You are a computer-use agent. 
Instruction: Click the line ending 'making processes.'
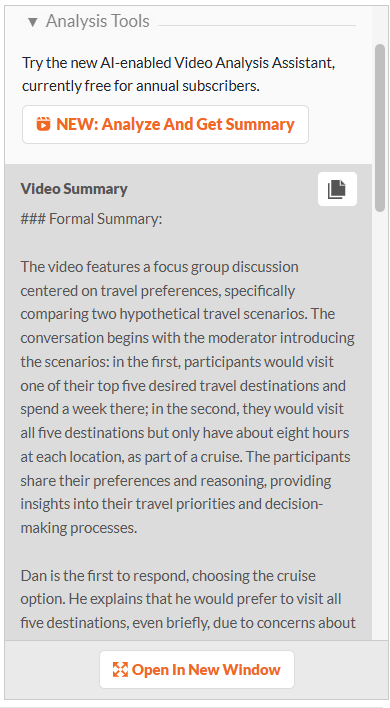(x=79, y=527)
